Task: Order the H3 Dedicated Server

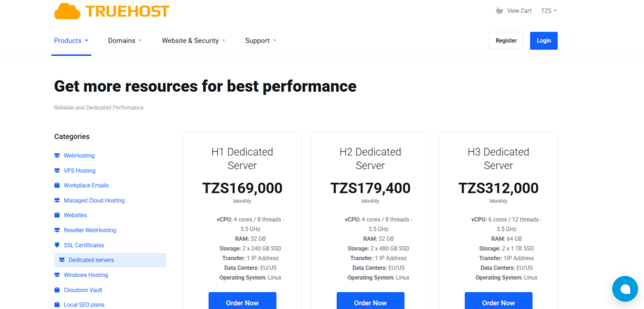Action: coord(499,301)
